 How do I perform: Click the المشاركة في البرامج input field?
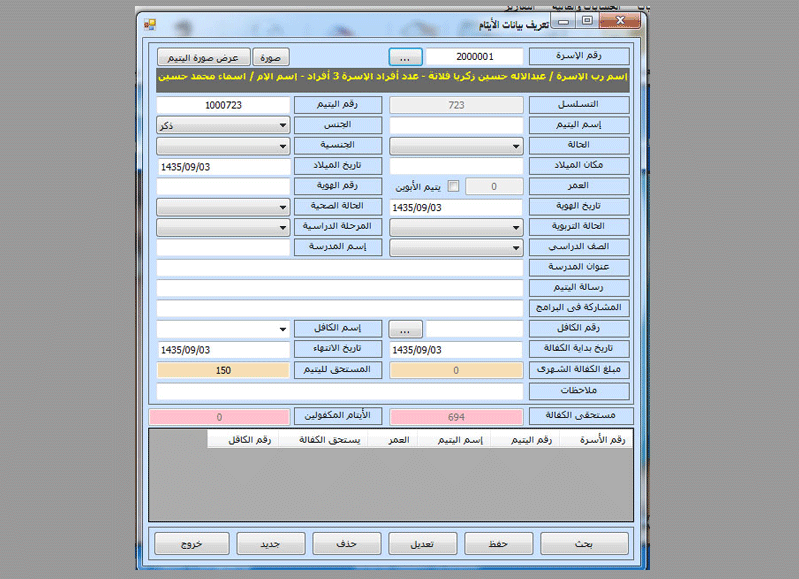[x=340, y=309]
